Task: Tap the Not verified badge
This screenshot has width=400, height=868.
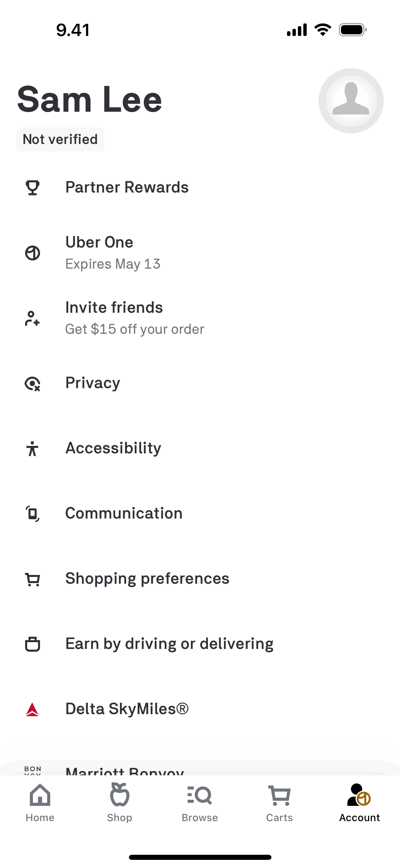Action: coord(60,140)
